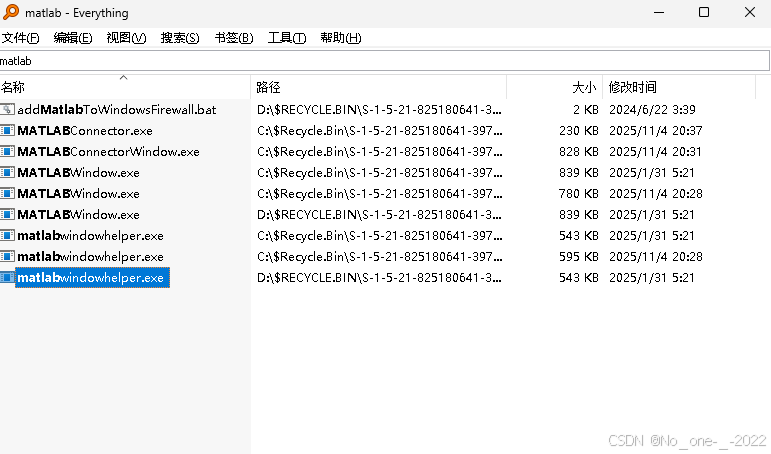Select MATLABWindow.exe modified 2025/11/4 20:28

(78, 193)
